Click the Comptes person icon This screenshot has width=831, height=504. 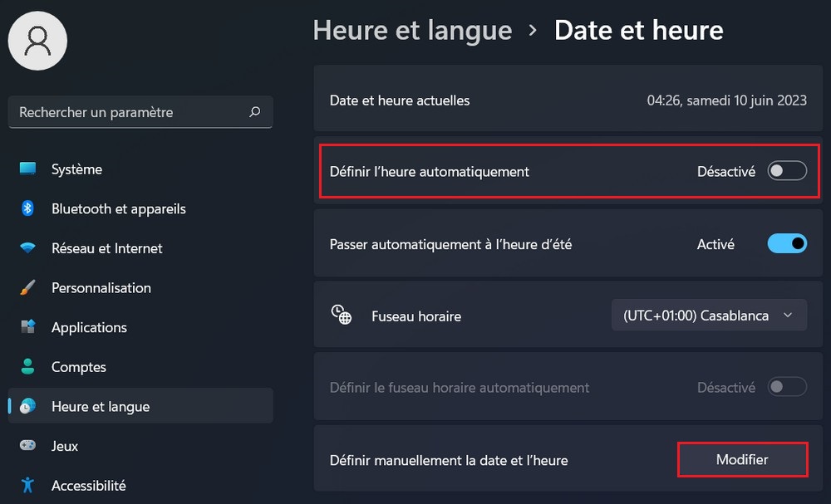28,367
